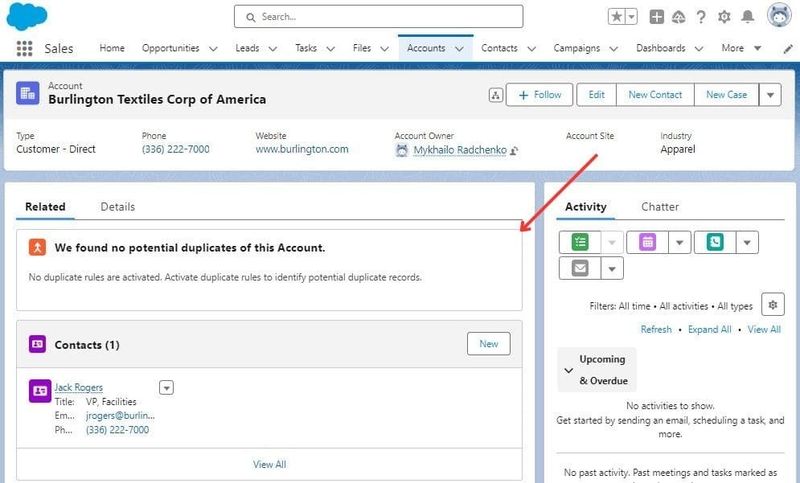
Task: Open the Dashboards tab
Action: [661, 48]
